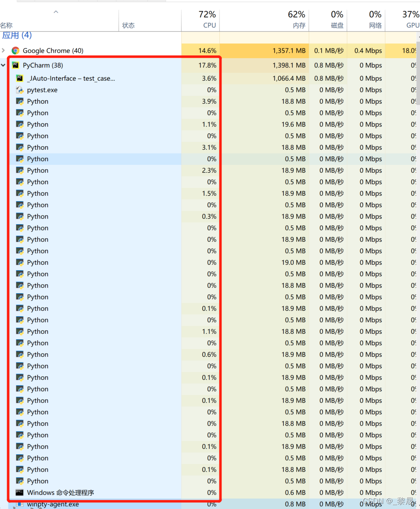This screenshot has height=509, width=420.
Task: Select the winpty-agent.exe row name
Action: tap(53, 504)
